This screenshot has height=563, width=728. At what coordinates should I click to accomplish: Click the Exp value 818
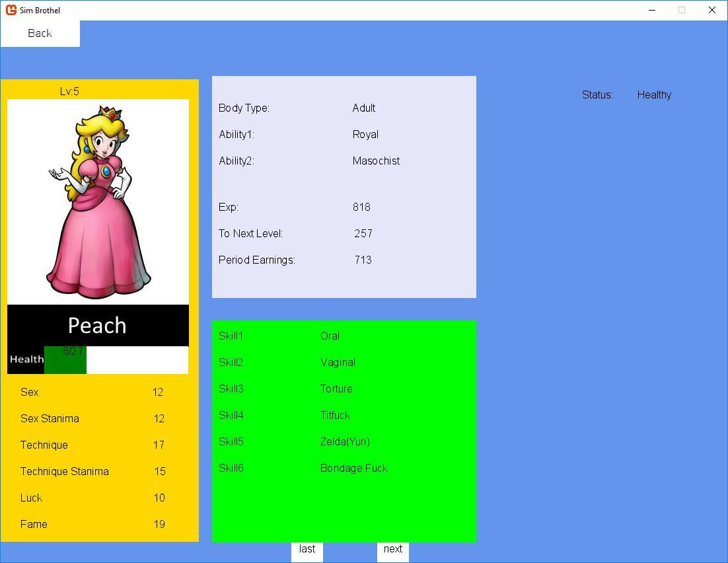(x=361, y=207)
